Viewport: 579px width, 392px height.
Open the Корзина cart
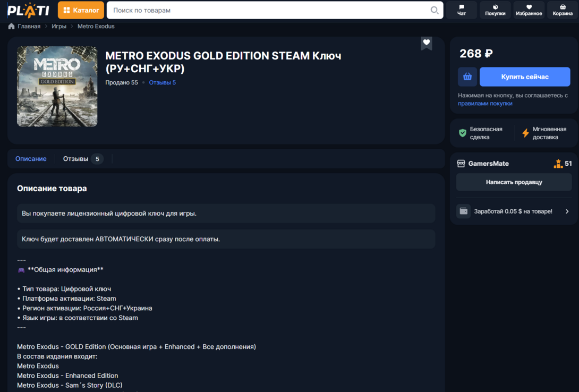(563, 10)
